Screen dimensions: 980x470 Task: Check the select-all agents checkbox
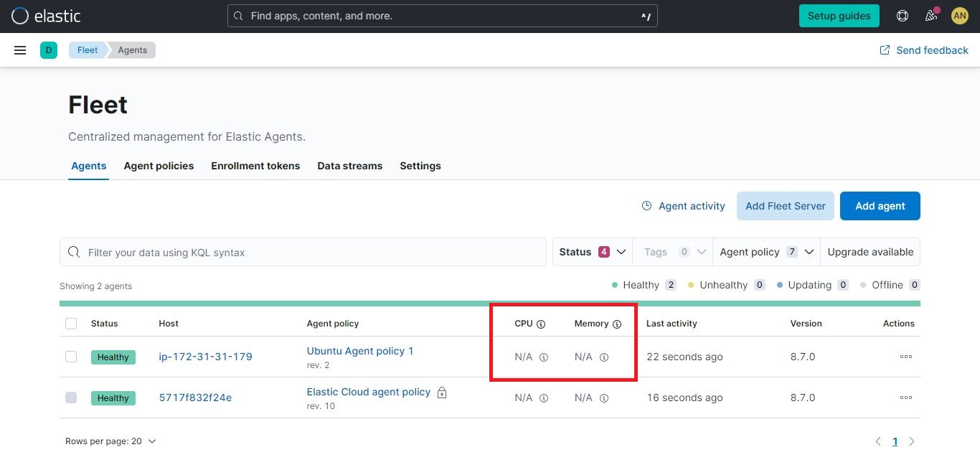71,324
